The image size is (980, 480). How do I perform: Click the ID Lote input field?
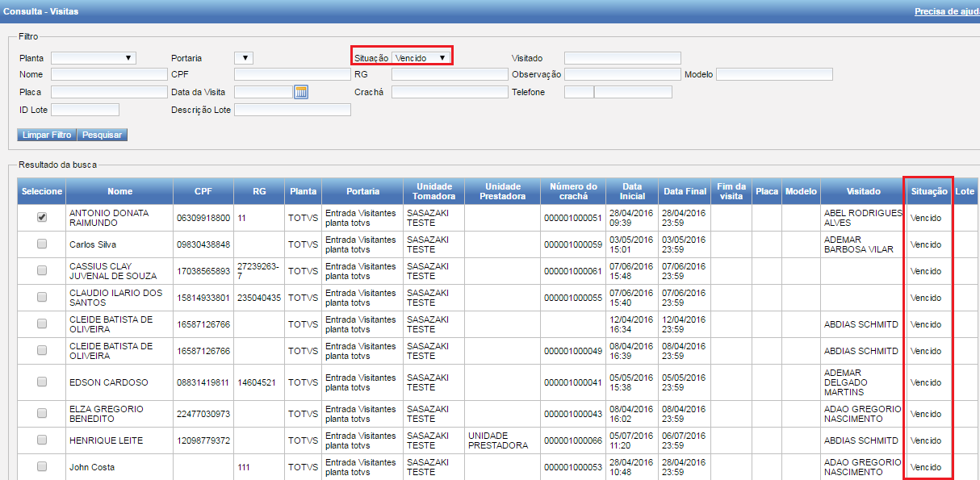pos(85,110)
